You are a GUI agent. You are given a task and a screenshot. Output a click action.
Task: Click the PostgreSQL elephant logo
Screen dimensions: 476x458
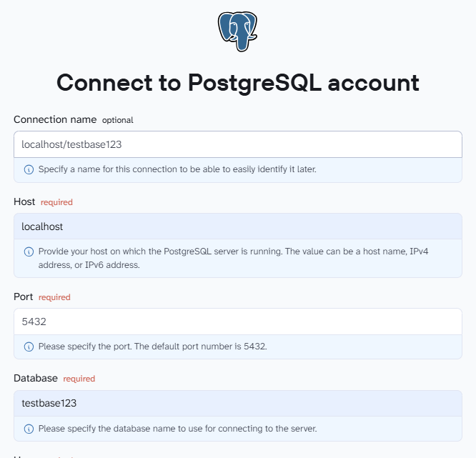pyautogui.click(x=238, y=31)
